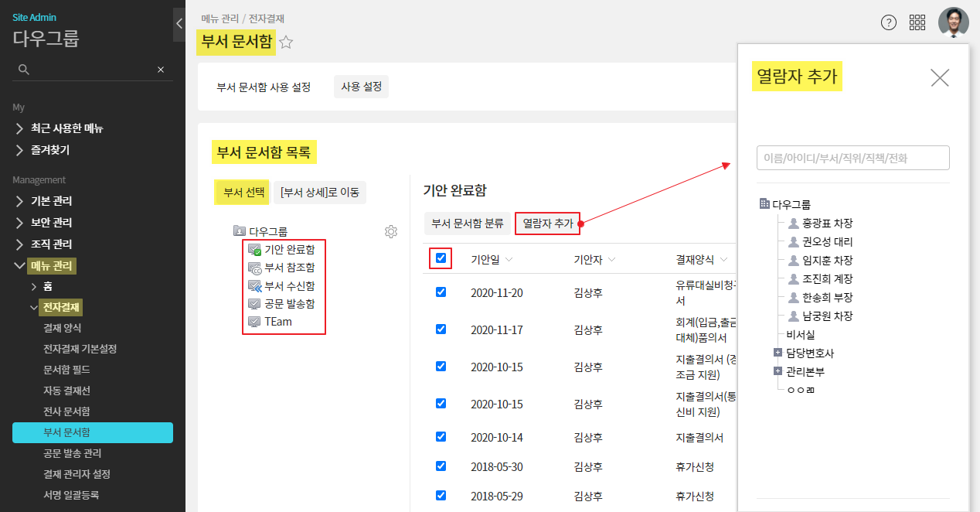The height and width of the screenshot is (512, 980).
Task: Click the 열람자 추가 button
Action: tap(548, 224)
